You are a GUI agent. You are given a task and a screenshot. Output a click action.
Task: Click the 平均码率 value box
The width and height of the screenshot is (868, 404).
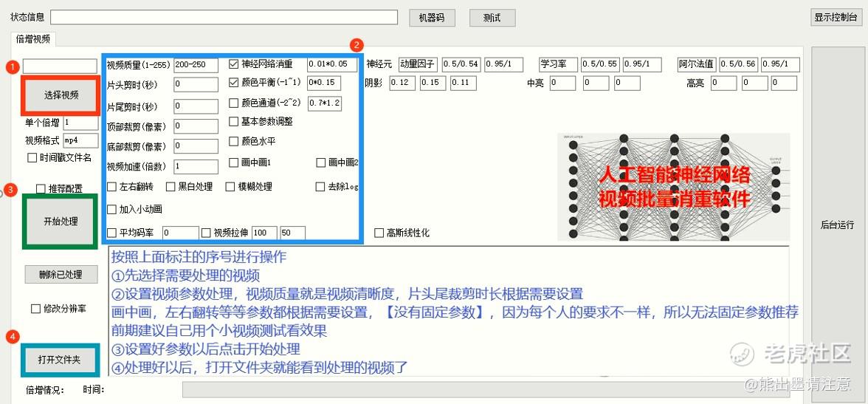tap(180, 233)
